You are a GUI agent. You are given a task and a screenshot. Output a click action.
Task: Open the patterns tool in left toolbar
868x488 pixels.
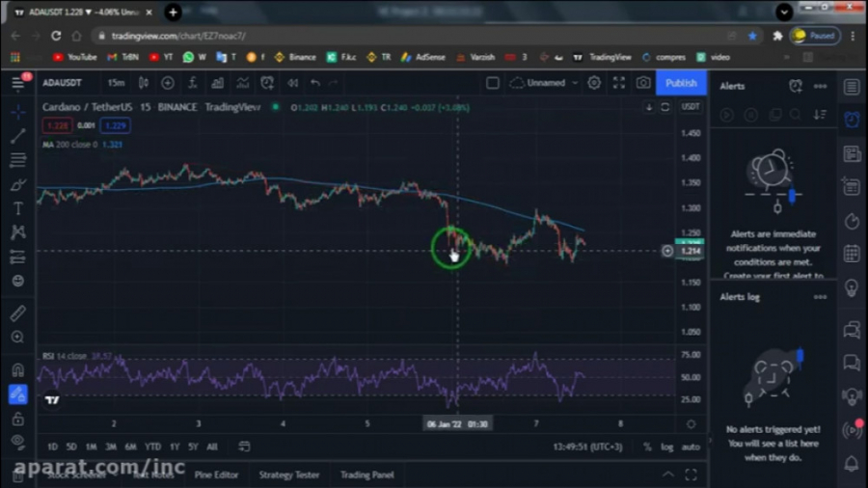tap(17, 232)
